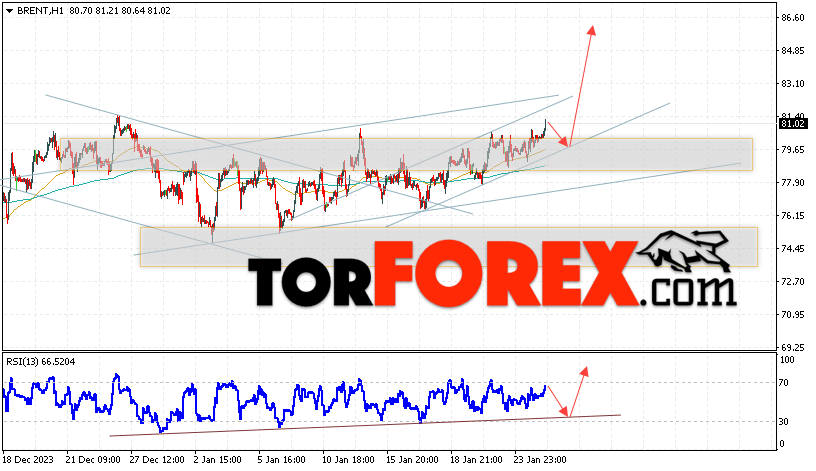Select the 76.15 price scale label
The height and width of the screenshot is (471, 816).
[793, 215]
